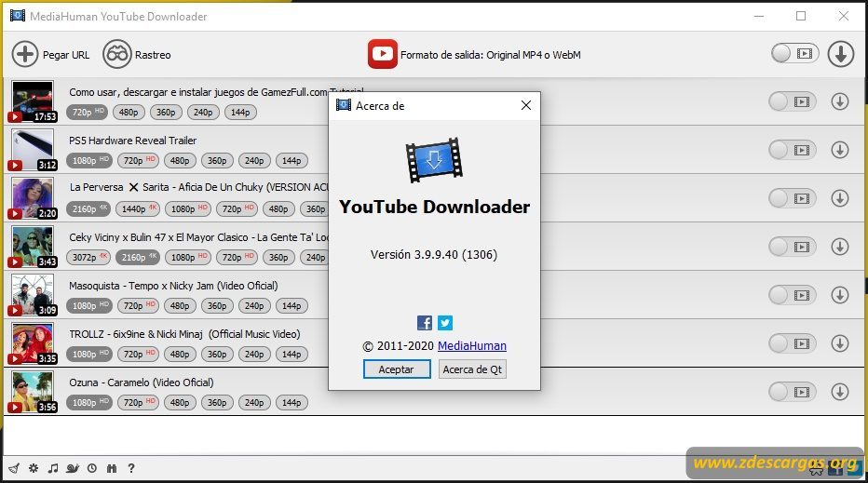Screen dimensions: 868x483
Task: Toggle video switch for Masoquista row
Action: 793,295
